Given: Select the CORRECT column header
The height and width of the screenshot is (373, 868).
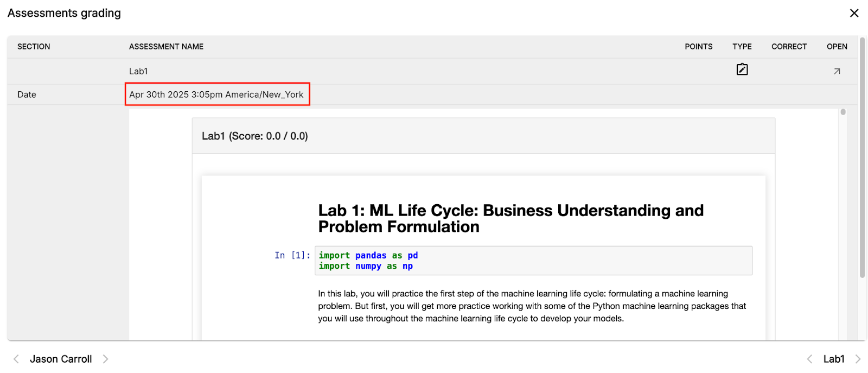Looking at the screenshot, I should 789,47.
